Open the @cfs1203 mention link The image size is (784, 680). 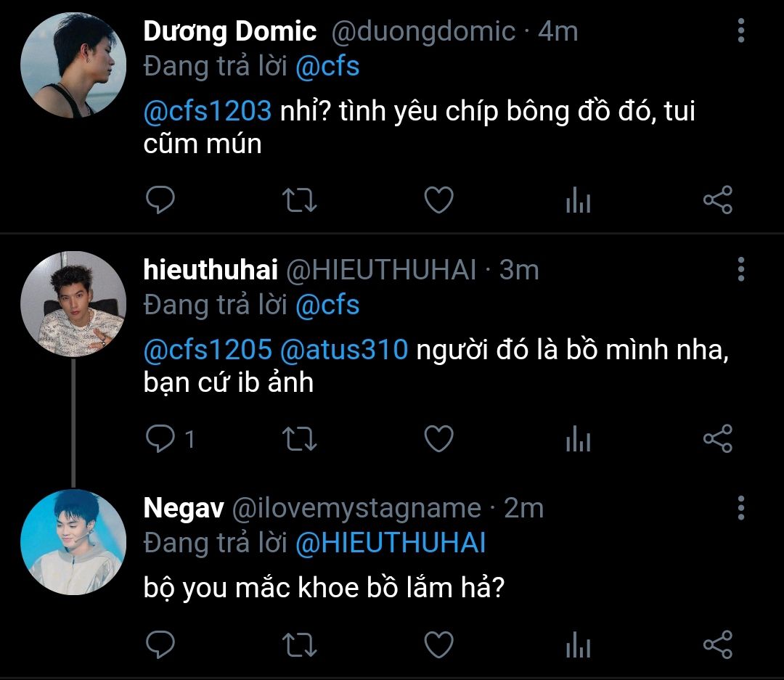tap(207, 112)
